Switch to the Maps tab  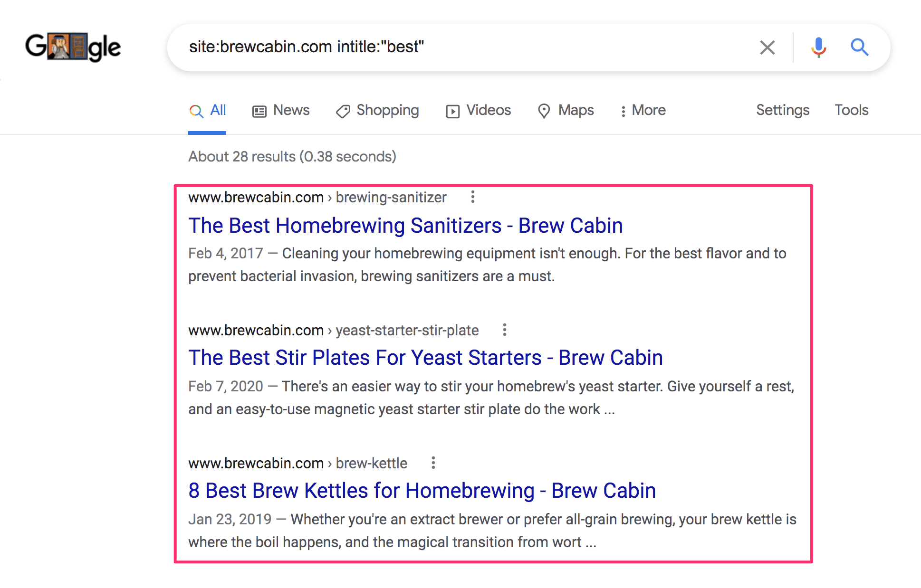[x=566, y=110]
